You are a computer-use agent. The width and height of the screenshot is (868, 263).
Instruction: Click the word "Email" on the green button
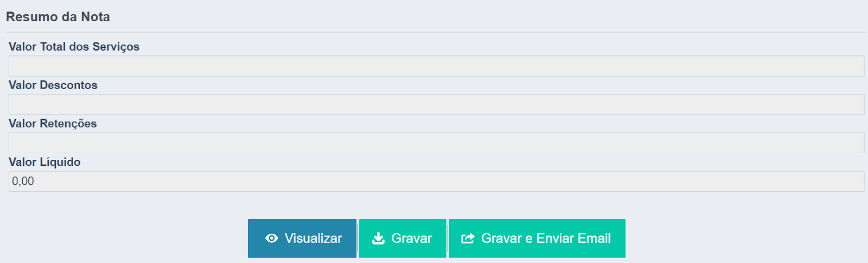tap(594, 239)
